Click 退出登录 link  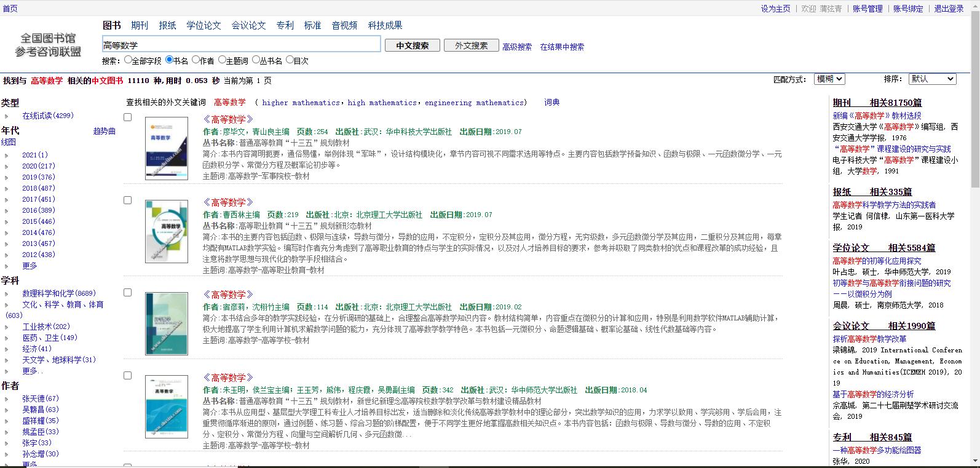click(949, 9)
